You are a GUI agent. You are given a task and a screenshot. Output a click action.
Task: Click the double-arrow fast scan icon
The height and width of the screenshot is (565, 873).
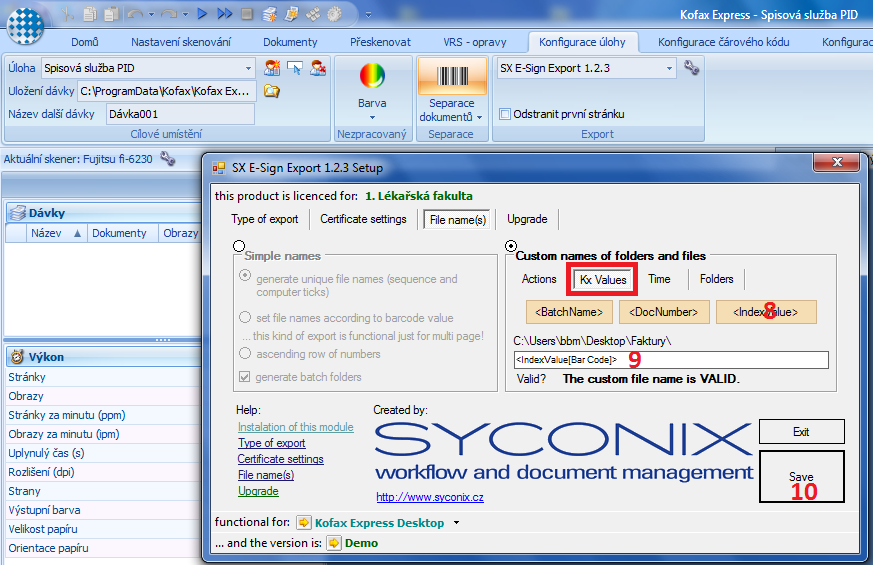[225, 13]
